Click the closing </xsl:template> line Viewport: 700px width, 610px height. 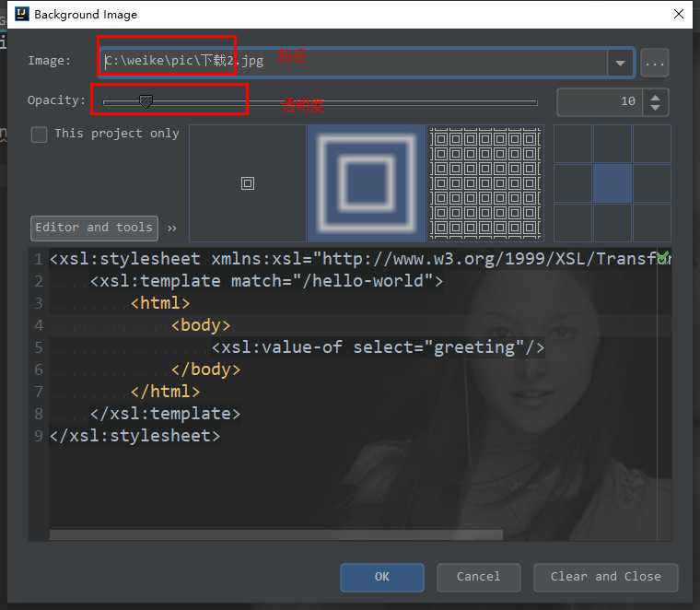coord(165,414)
